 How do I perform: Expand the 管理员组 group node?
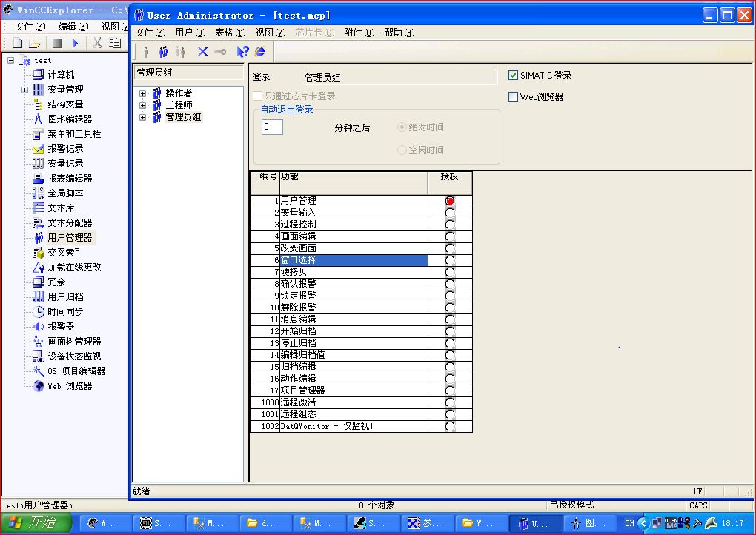click(143, 117)
